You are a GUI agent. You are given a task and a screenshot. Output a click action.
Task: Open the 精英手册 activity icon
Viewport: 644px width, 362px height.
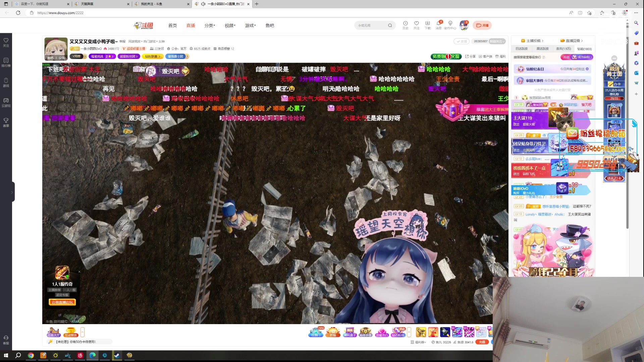[x=365, y=332]
